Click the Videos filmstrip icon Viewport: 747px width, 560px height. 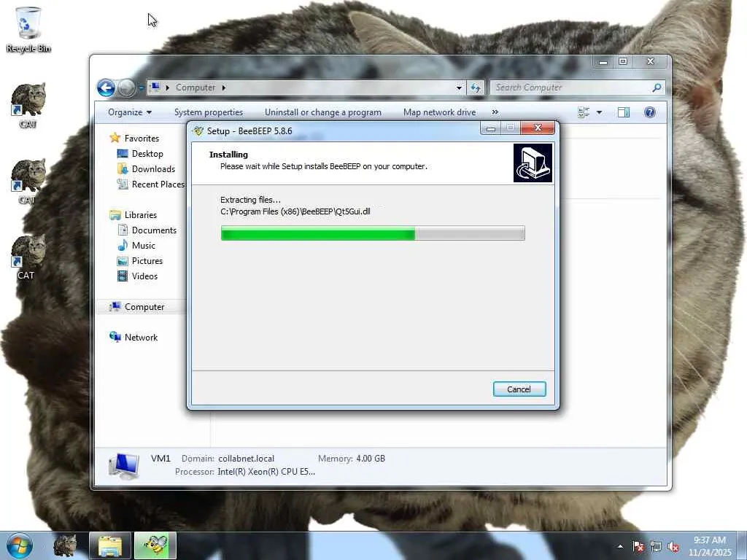pyautogui.click(x=123, y=276)
